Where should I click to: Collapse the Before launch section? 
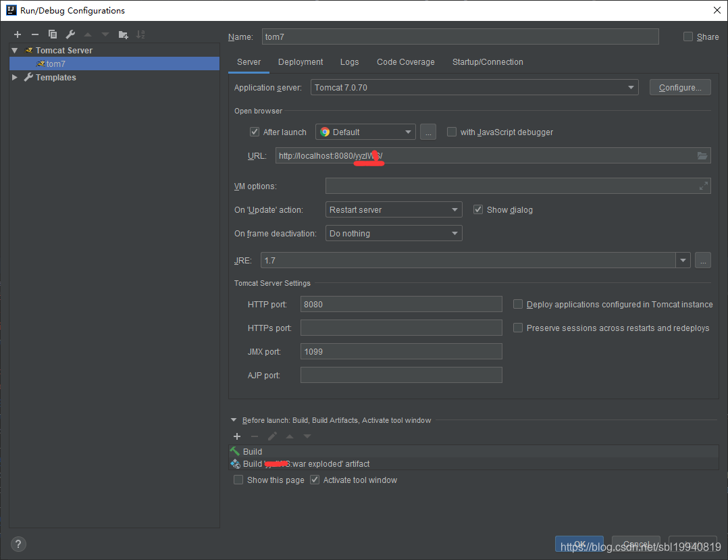coord(234,419)
